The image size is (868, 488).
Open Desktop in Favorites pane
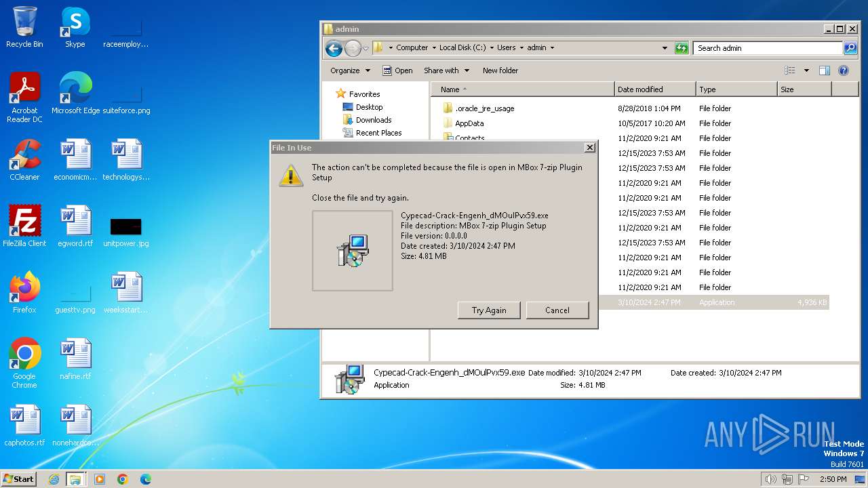369,107
